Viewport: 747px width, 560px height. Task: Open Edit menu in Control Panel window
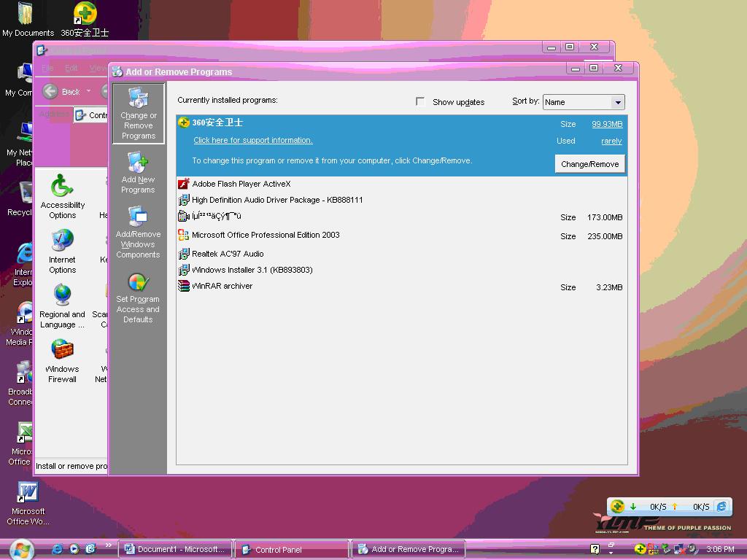[71, 68]
